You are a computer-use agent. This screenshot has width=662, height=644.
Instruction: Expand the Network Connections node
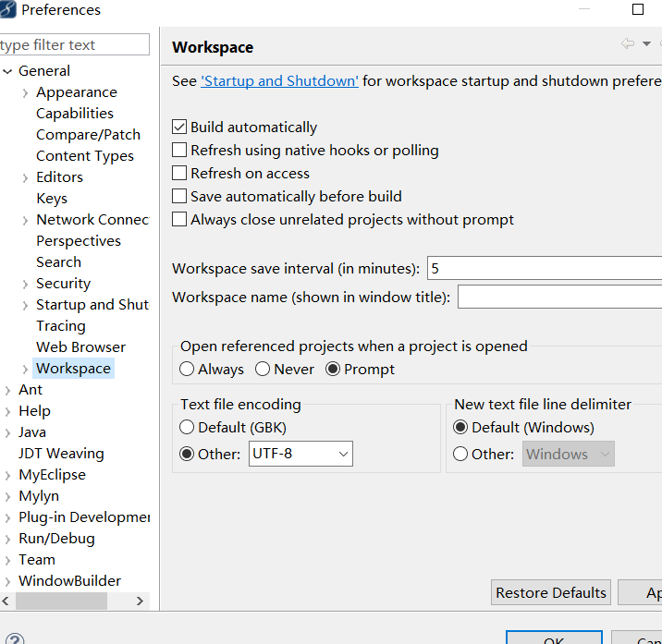pyautogui.click(x=25, y=220)
